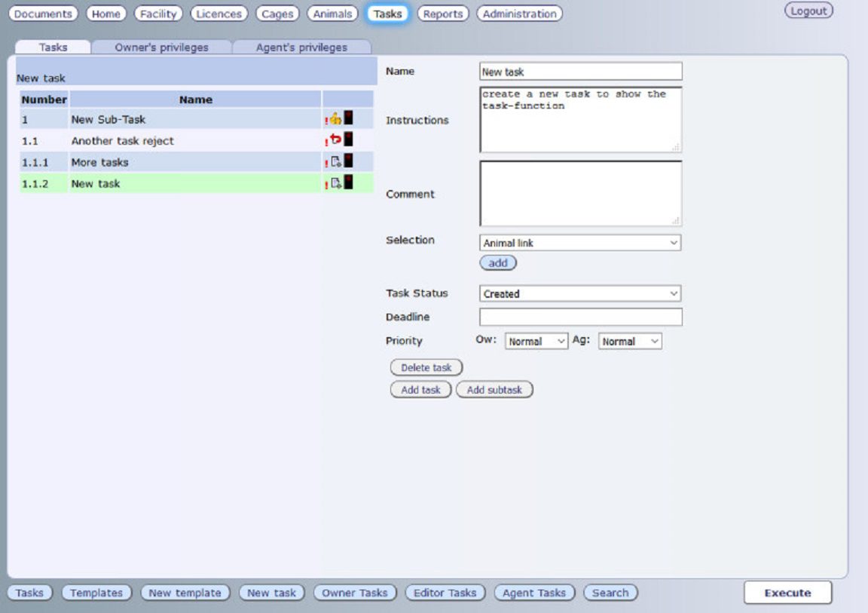Screen dimensions: 868x613
Task: Click the traffic light icon in More tasks row
Action: click(348, 161)
